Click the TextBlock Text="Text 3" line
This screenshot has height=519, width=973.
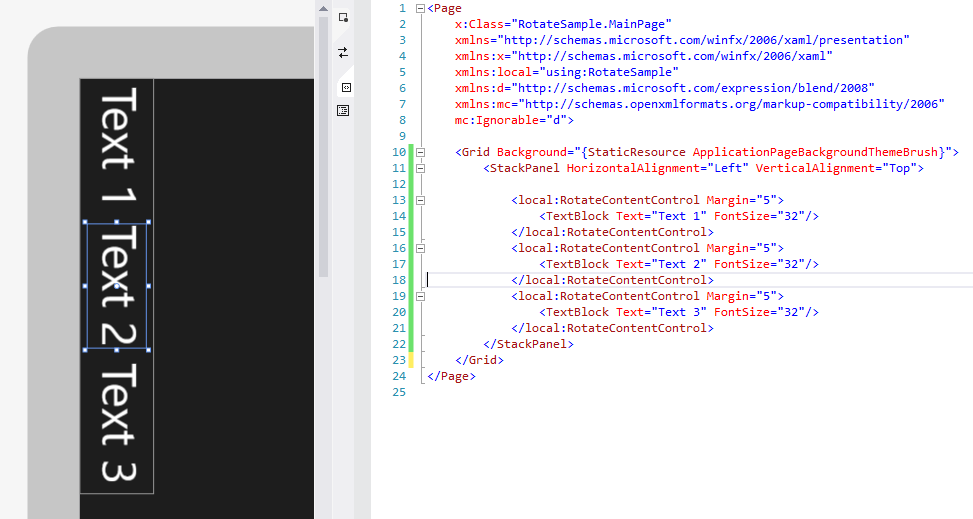point(679,312)
